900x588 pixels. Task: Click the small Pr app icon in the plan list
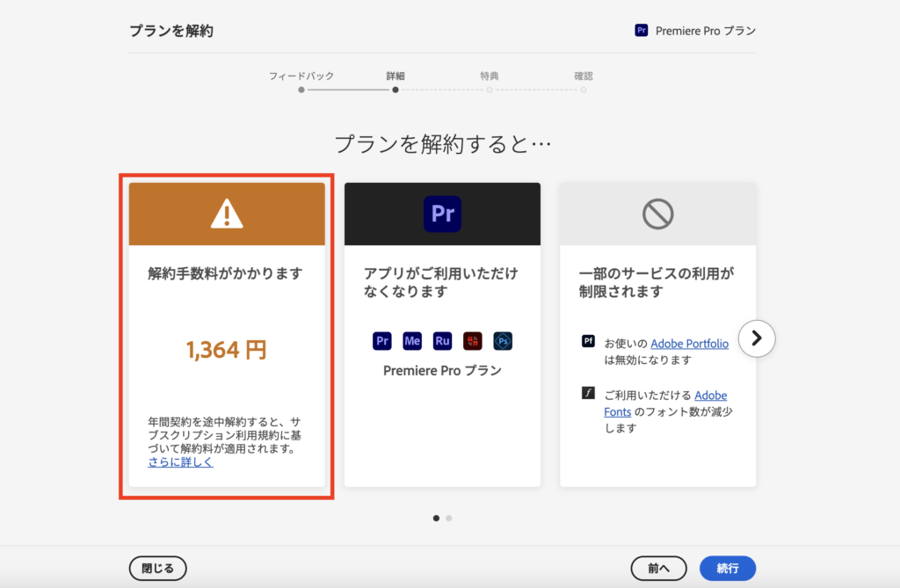pos(381,341)
